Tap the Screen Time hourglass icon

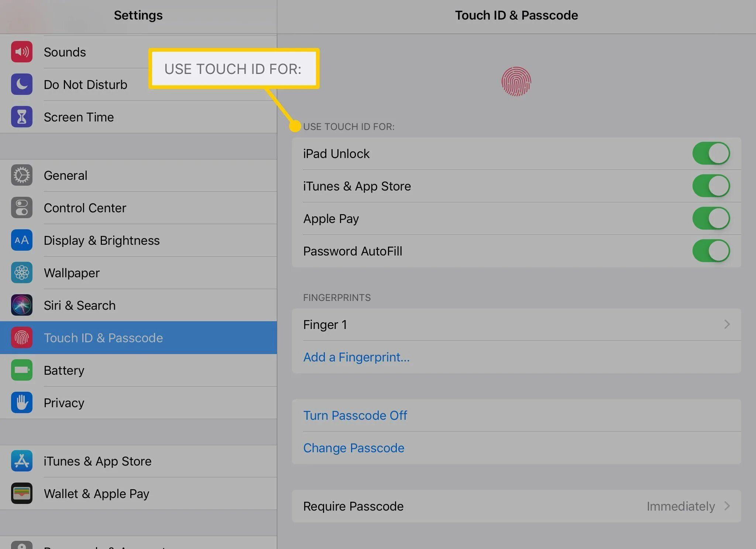coord(22,117)
